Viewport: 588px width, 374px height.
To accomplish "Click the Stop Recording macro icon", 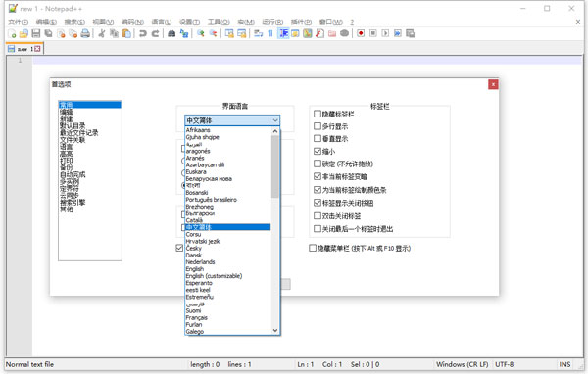I will click(x=373, y=33).
